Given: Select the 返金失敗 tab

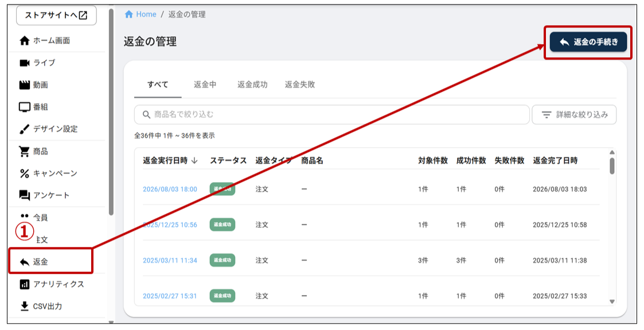Looking at the screenshot, I should (x=300, y=85).
